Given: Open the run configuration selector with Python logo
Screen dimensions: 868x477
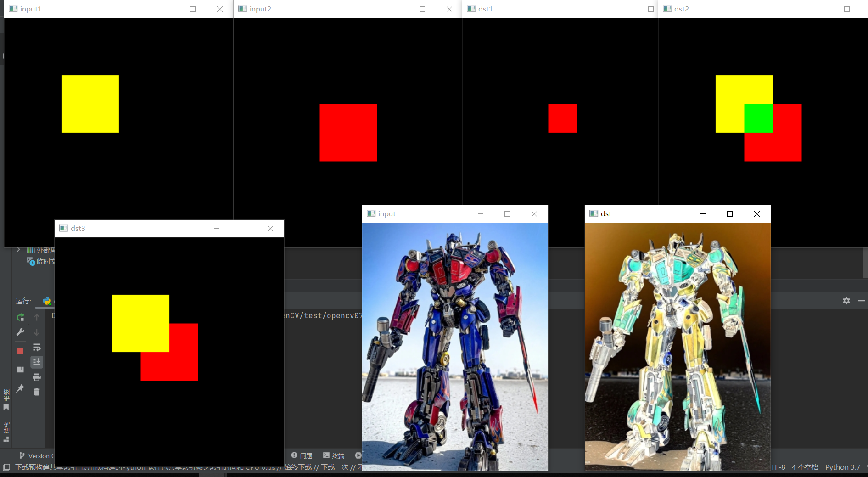Looking at the screenshot, I should tap(46, 301).
